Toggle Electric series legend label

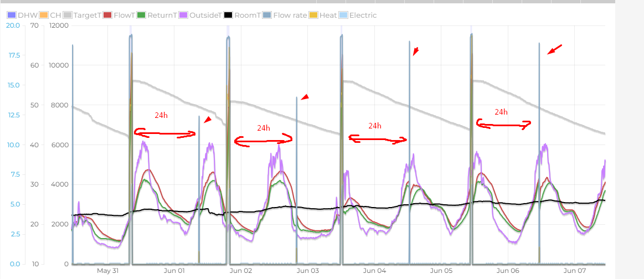pyautogui.click(x=363, y=15)
